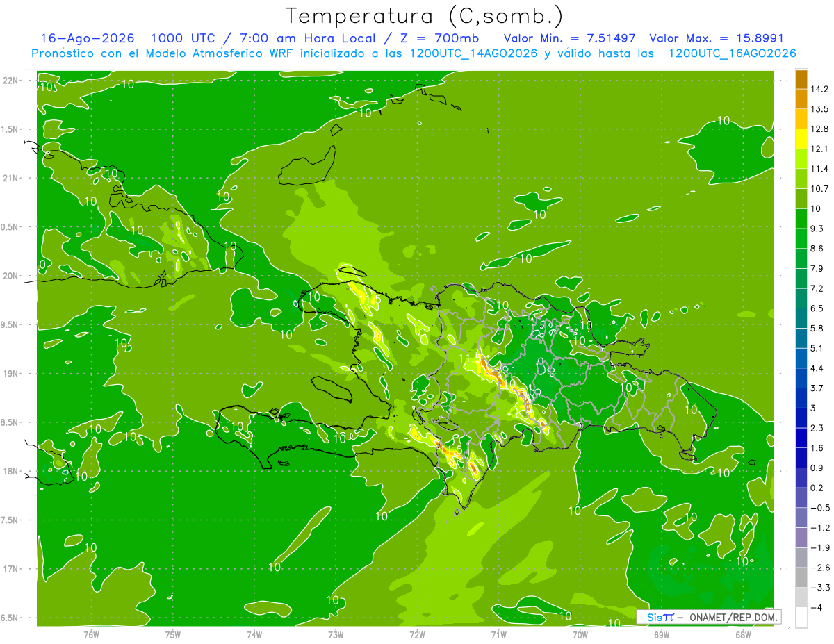Click the "12.1" color scale value
Screen dimensions: 834x644
[x=819, y=149]
